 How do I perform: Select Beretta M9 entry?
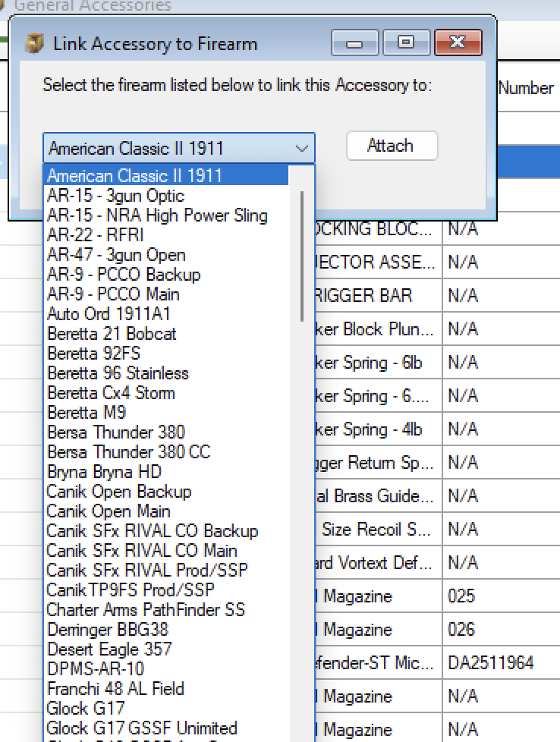pyautogui.click(x=166, y=412)
